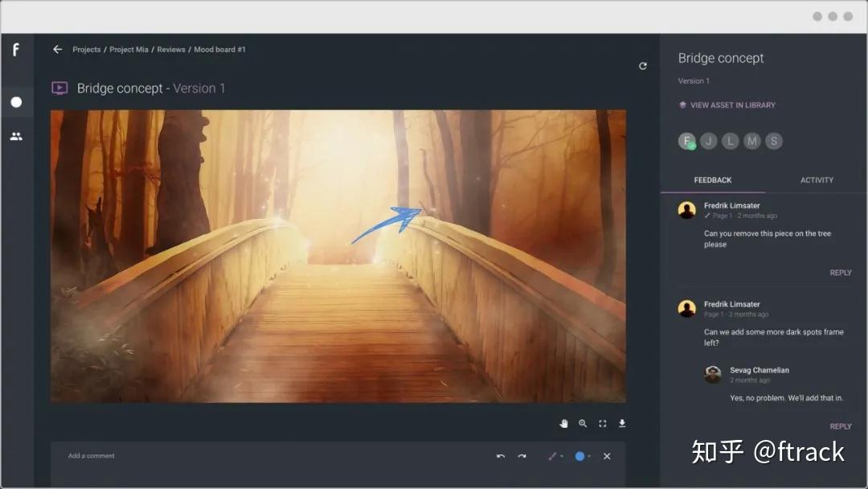Switch to the ACTIVITY tab
Screen dimensions: 868x489
coord(817,180)
